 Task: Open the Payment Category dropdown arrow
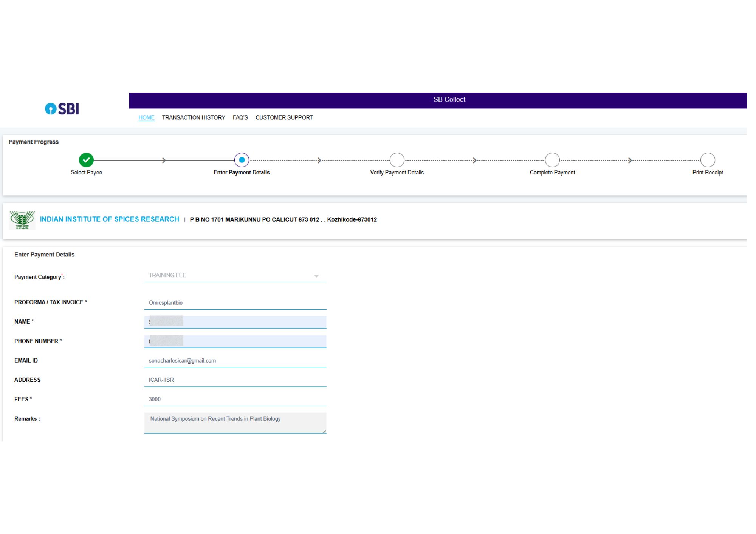(316, 276)
